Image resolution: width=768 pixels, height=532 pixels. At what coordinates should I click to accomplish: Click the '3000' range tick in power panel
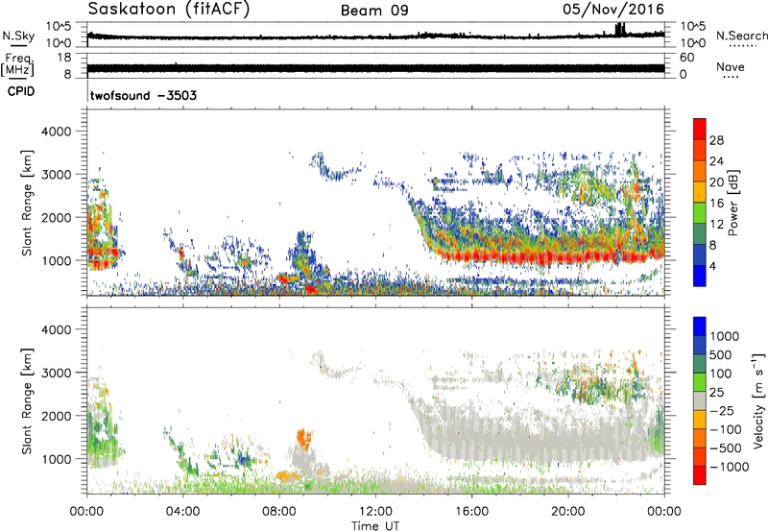[56, 175]
